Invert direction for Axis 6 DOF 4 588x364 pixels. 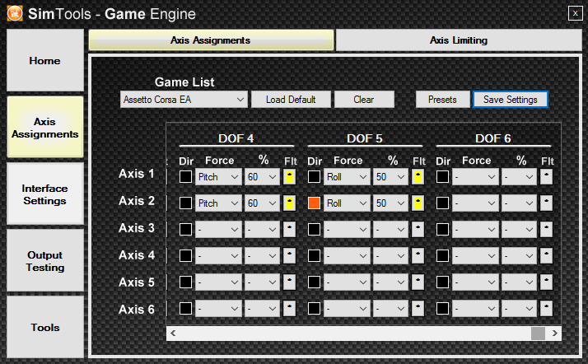coord(185,309)
